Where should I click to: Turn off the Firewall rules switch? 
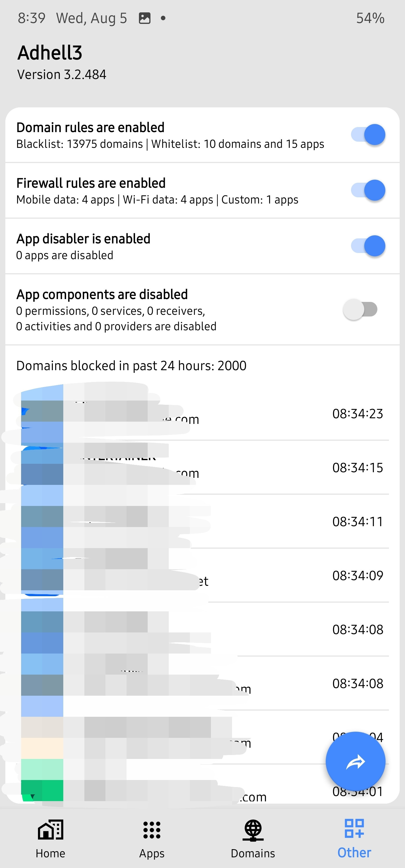click(368, 190)
